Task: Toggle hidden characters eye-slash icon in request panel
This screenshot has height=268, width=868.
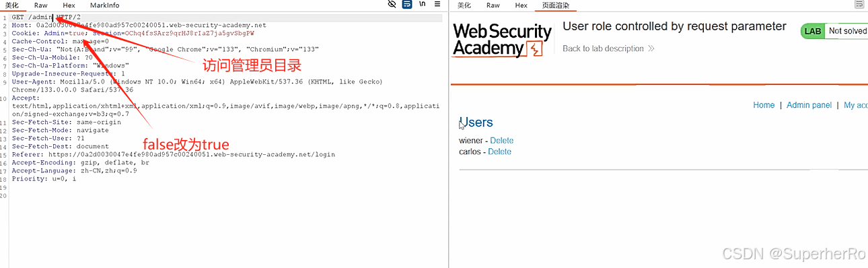Action: pos(392,4)
